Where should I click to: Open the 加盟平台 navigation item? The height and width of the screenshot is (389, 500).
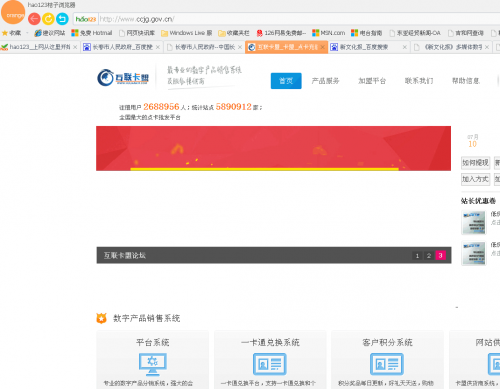tap(372, 81)
